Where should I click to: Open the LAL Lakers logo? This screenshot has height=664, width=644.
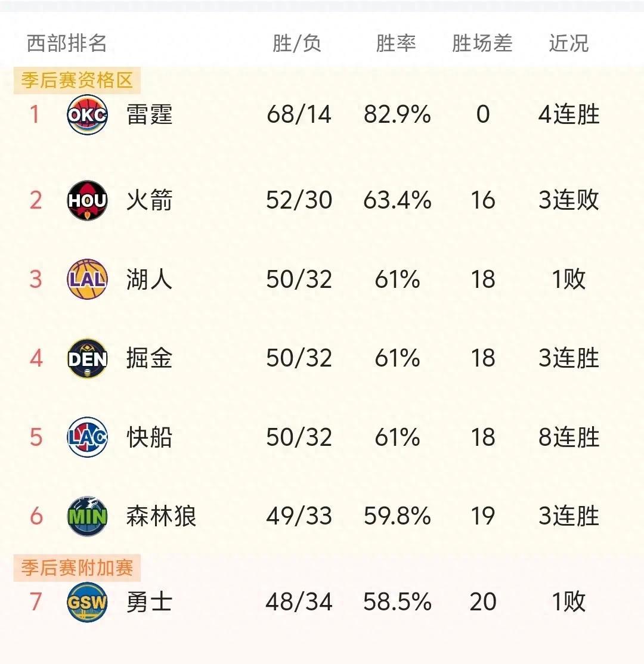[87, 280]
